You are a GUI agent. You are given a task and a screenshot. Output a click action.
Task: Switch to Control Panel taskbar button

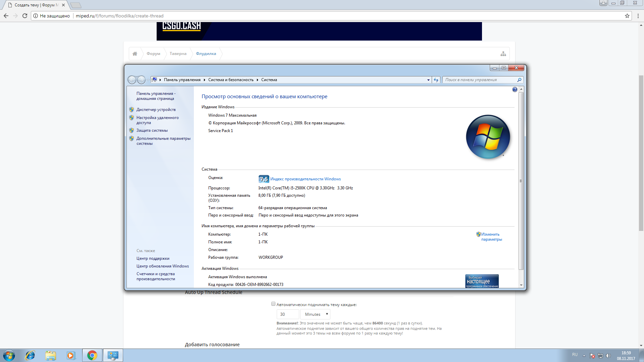click(x=113, y=355)
